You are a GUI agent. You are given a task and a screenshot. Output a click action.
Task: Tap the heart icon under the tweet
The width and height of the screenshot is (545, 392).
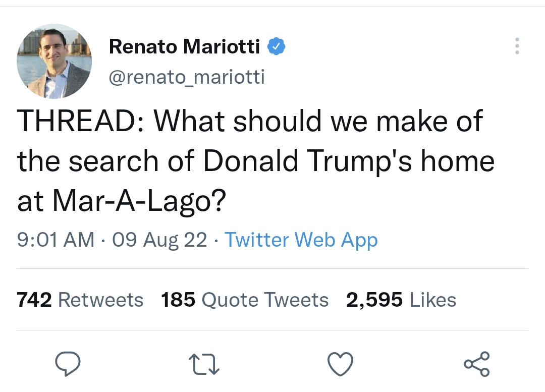pyautogui.click(x=341, y=363)
